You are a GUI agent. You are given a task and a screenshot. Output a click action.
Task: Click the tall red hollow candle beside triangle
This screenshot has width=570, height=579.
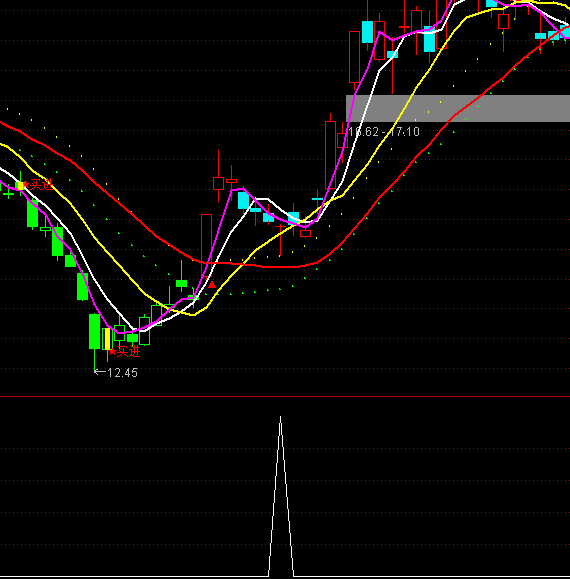[x=206, y=245]
